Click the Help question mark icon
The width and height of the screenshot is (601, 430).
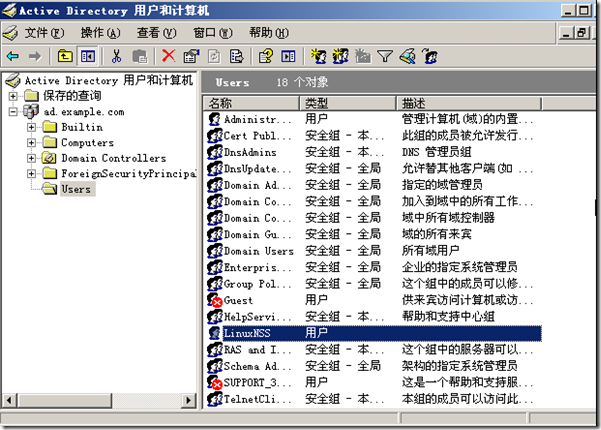266,56
